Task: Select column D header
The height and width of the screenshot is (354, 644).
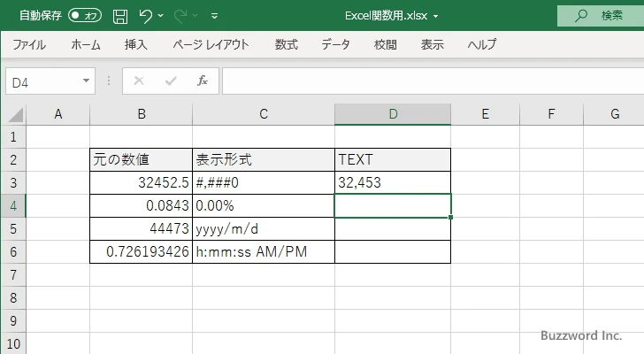Action: click(x=393, y=114)
